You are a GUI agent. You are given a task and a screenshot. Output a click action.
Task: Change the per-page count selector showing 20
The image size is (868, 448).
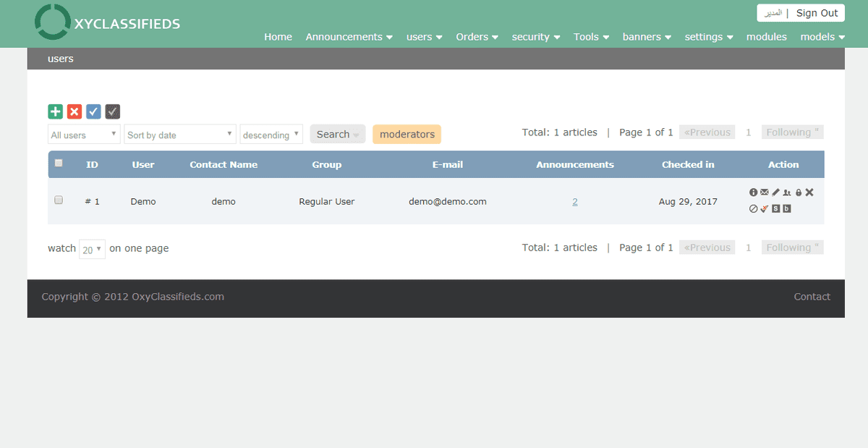[92, 249]
